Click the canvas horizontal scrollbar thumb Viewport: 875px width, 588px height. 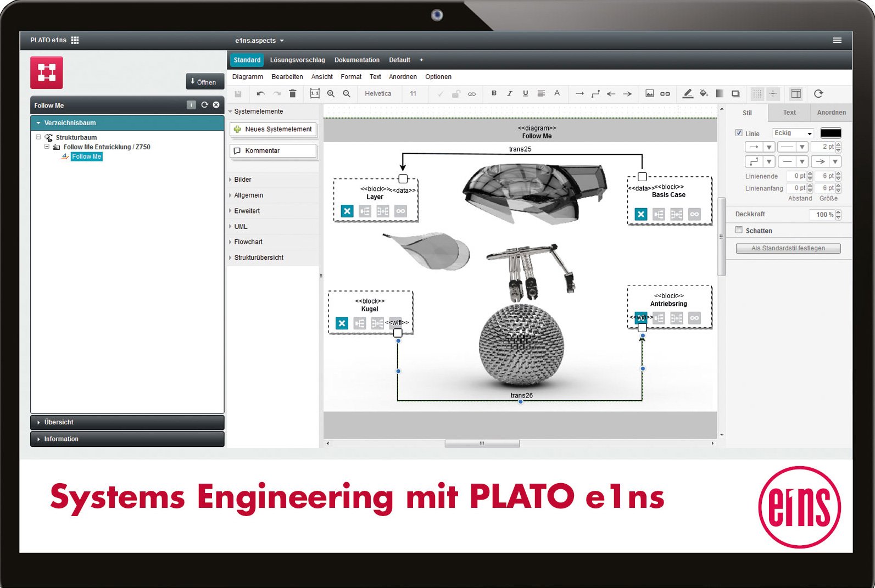482,443
